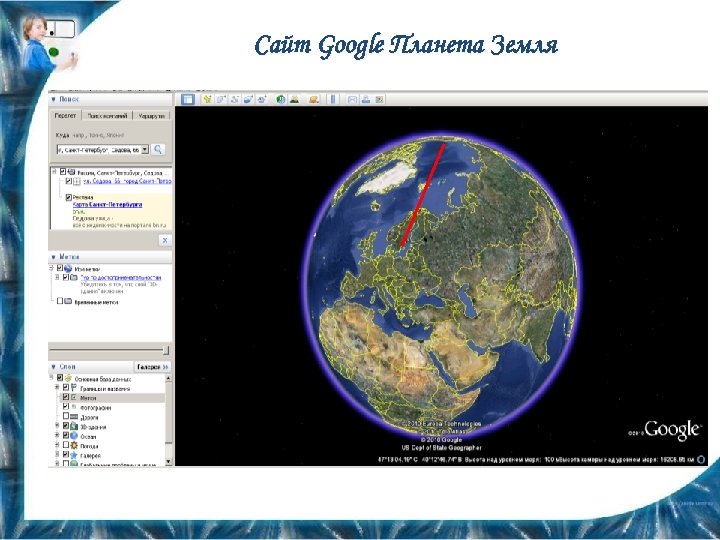Click the historical imagery clock icon

click(281, 99)
